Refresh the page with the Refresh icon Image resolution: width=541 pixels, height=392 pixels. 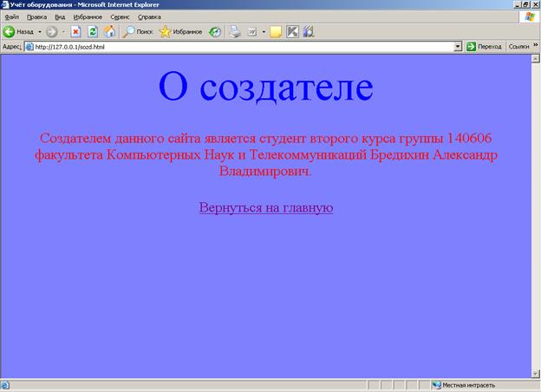point(93,31)
